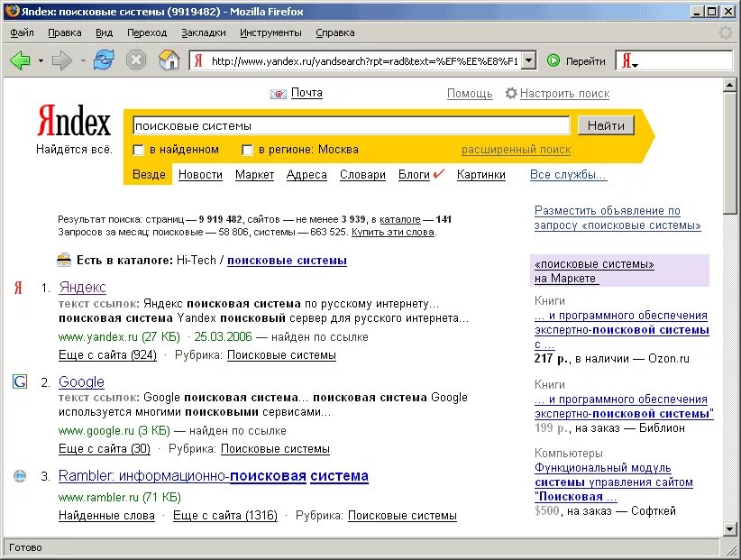
Task: Open the Правка menu
Action: (65, 32)
